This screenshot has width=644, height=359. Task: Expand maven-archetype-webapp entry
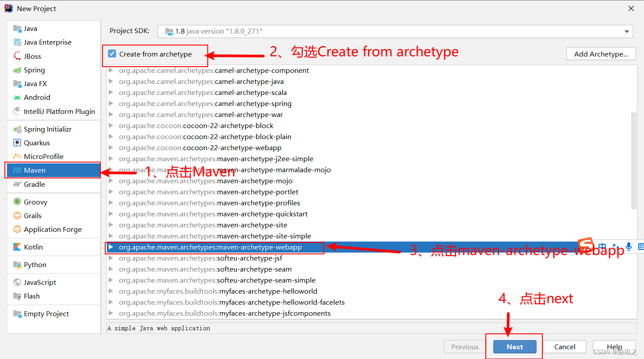[x=111, y=247]
